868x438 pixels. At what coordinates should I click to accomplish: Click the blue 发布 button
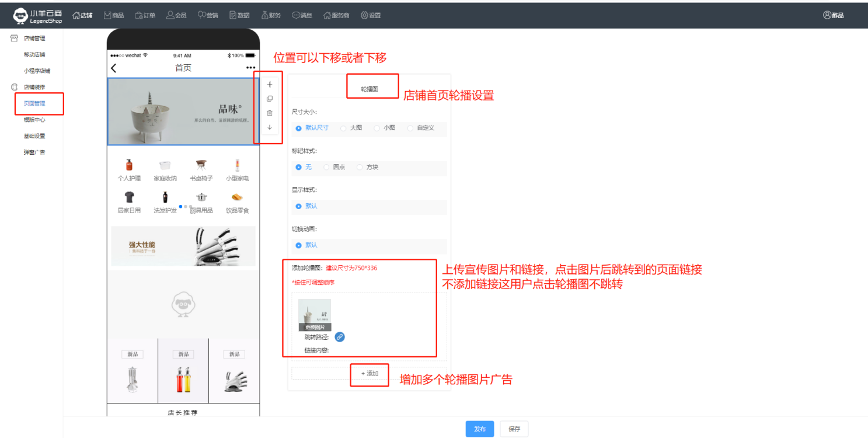click(x=479, y=429)
